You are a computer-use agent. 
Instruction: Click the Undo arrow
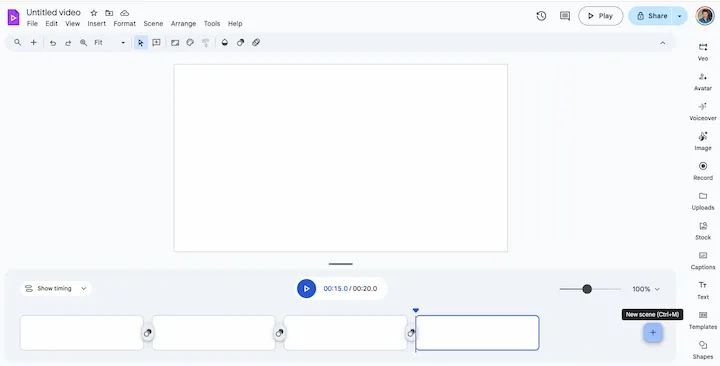(x=53, y=43)
